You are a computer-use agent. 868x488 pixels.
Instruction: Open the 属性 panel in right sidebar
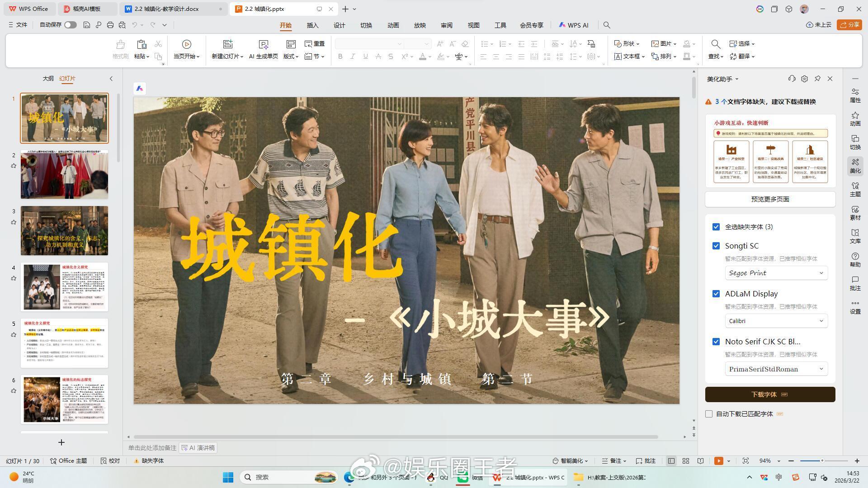click(x=855, y=96)
